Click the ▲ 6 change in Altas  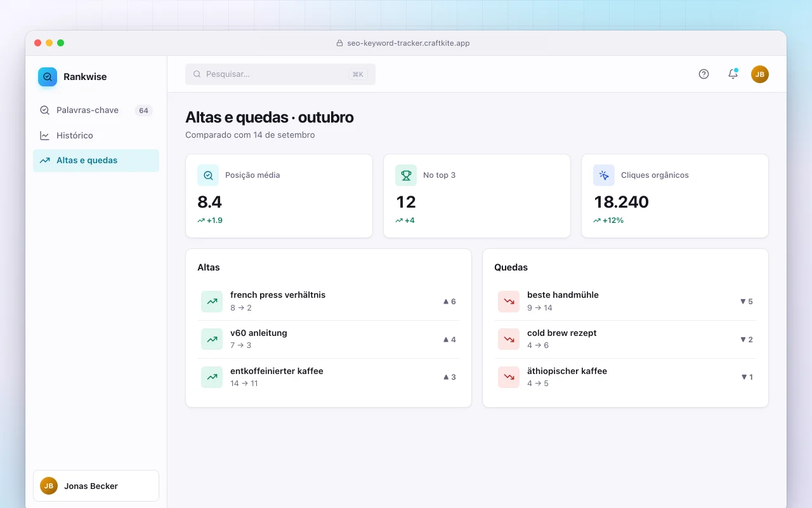[x=449, y=302]
